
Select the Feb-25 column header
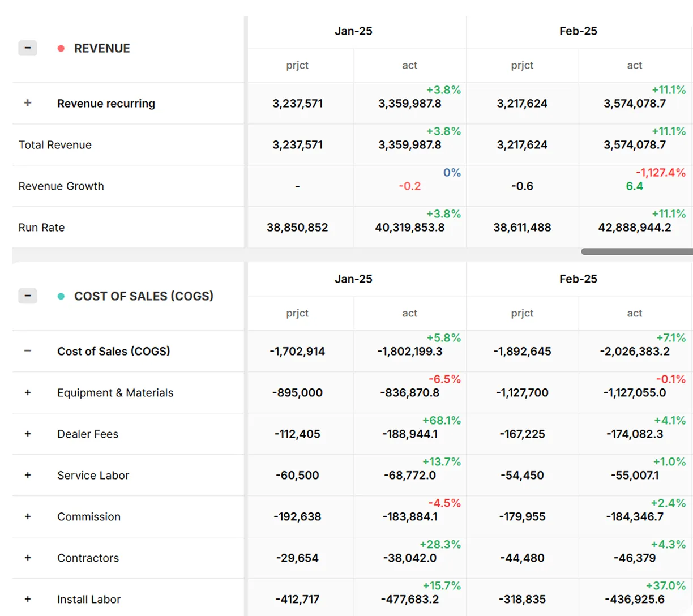577,31
